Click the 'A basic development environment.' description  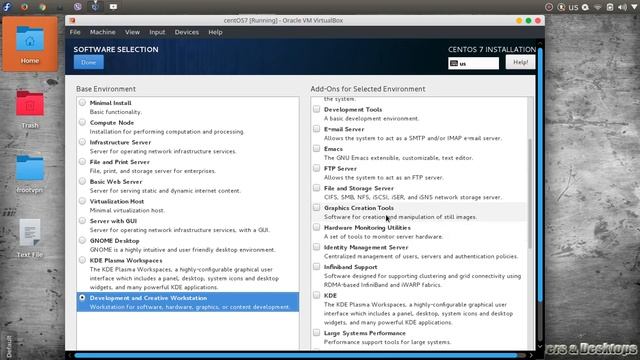[x=371, y=118]
